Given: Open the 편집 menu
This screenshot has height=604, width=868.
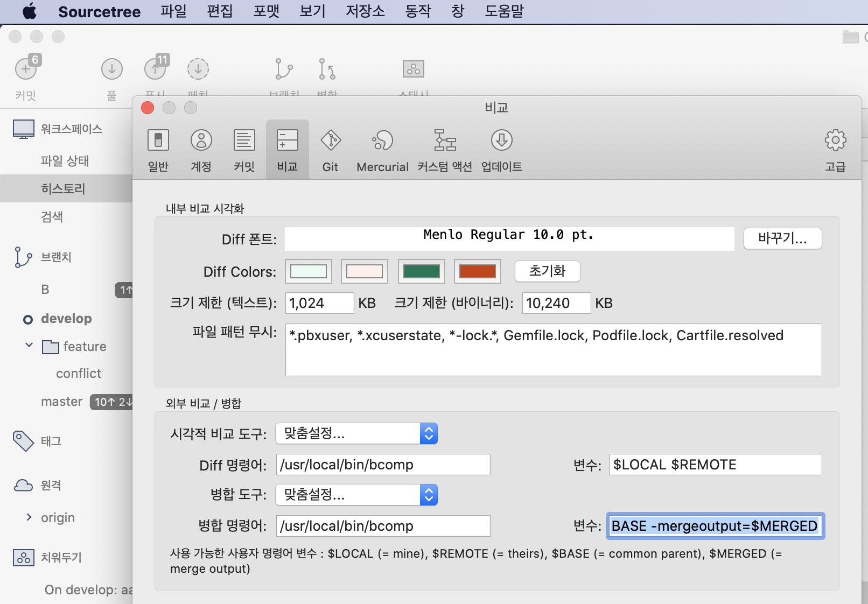Looking at the screenshot, I should (220, 11).
